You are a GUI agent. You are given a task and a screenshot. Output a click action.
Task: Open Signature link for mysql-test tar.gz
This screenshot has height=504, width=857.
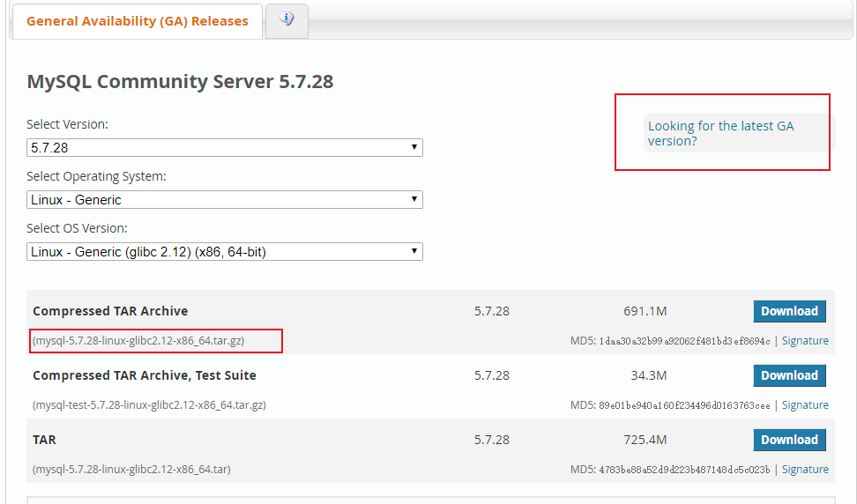coord(805,405)
